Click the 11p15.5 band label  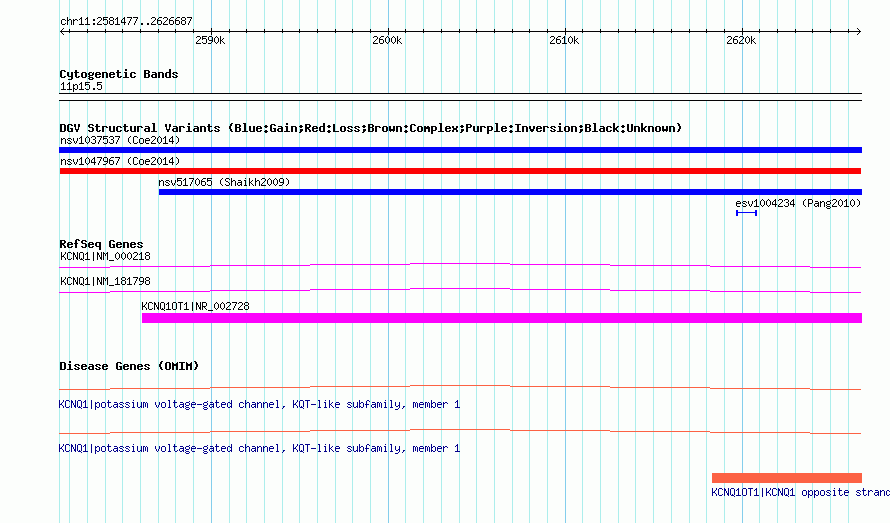point(81,86)
